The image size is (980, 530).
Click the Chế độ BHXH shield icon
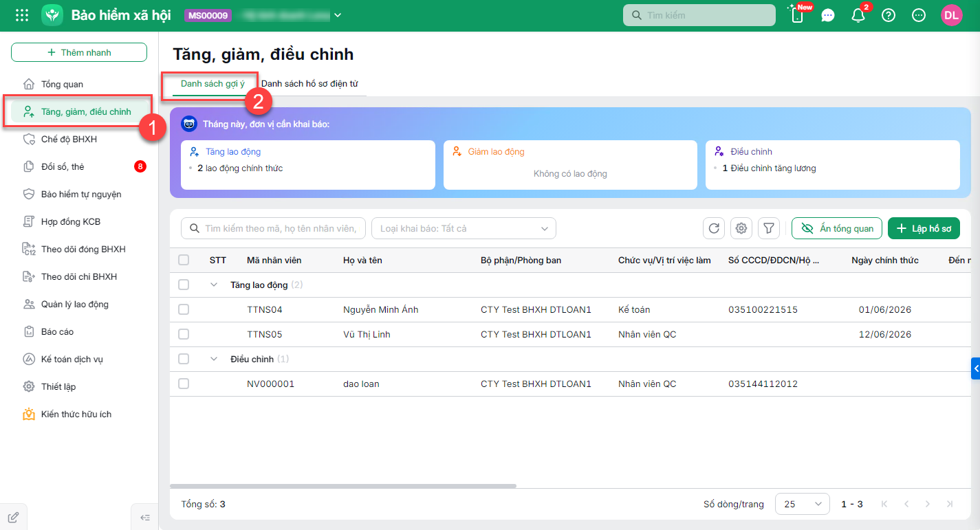(x=29, y=139)
